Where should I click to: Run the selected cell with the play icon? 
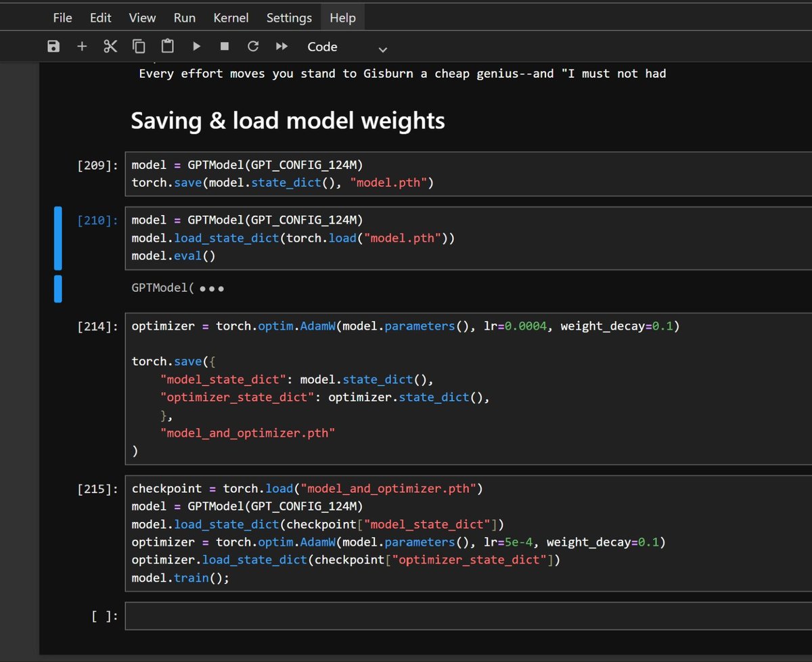click(196, 47)
